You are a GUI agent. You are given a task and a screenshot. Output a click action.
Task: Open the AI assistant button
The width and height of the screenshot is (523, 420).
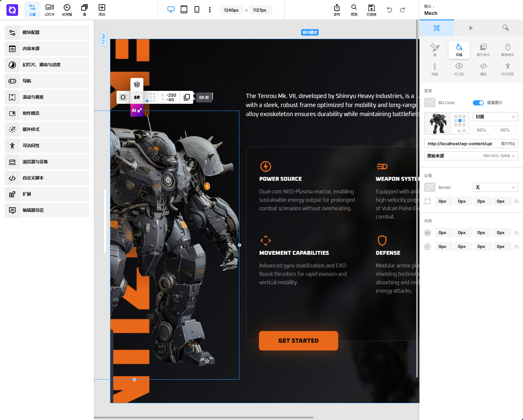pyautogui.click(x=137, y=110)
